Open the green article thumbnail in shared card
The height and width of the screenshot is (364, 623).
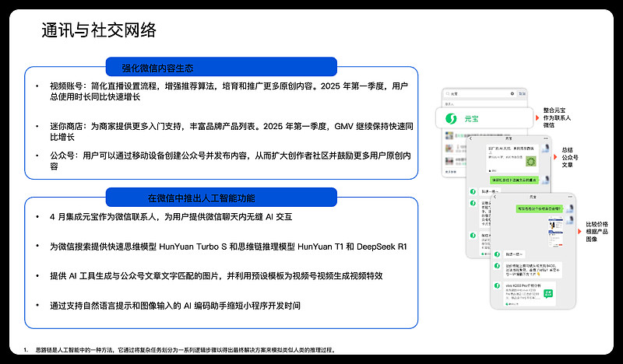pyautogui.click(x=531, y=161)
